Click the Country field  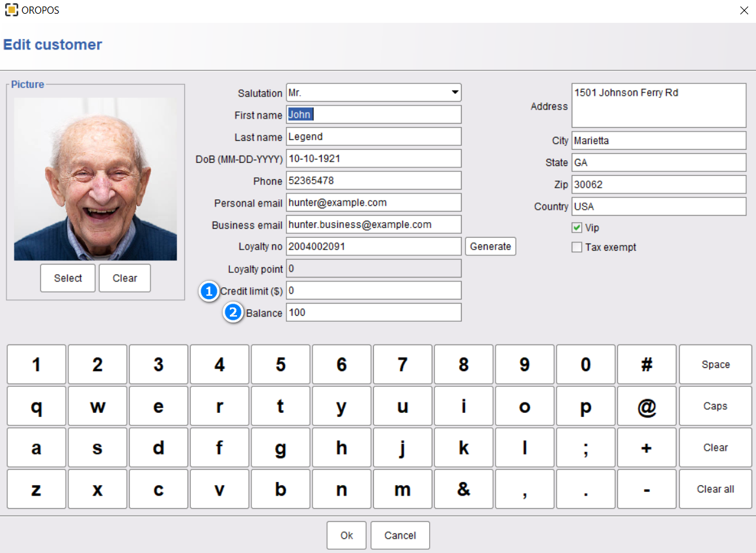[x=658, y=206]
